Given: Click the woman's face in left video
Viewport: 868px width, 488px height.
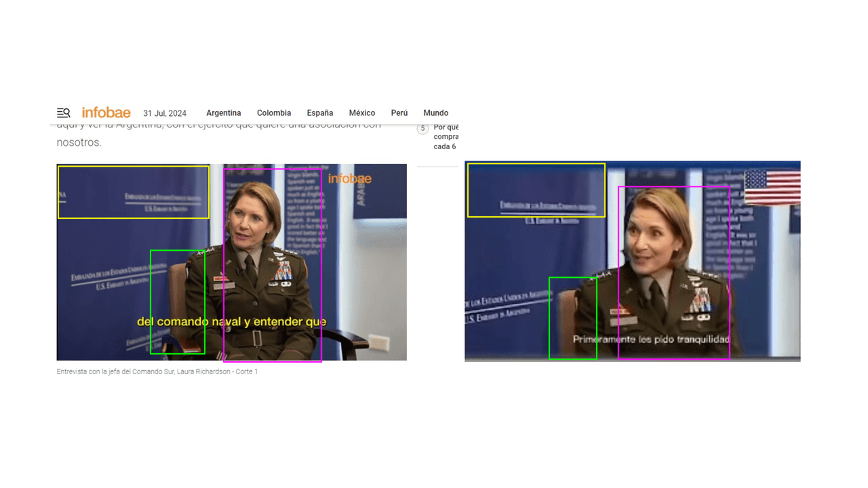Looking at the screenshot, I should point(253,219).
